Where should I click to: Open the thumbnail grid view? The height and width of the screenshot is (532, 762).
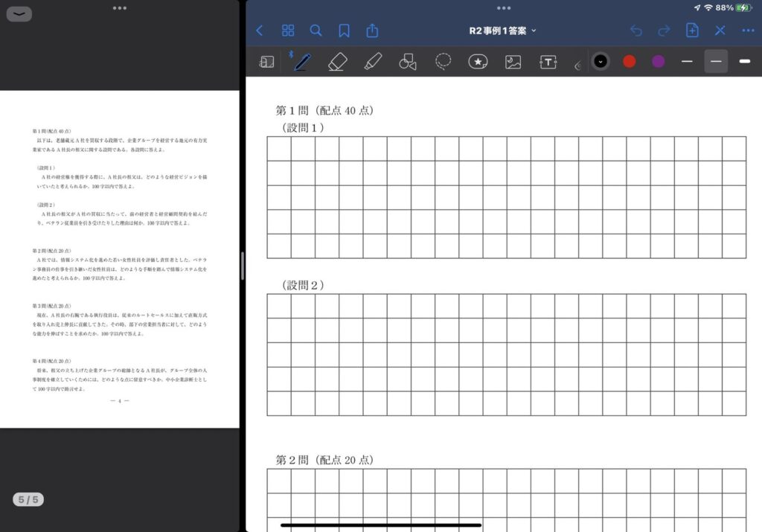(288, 31)
